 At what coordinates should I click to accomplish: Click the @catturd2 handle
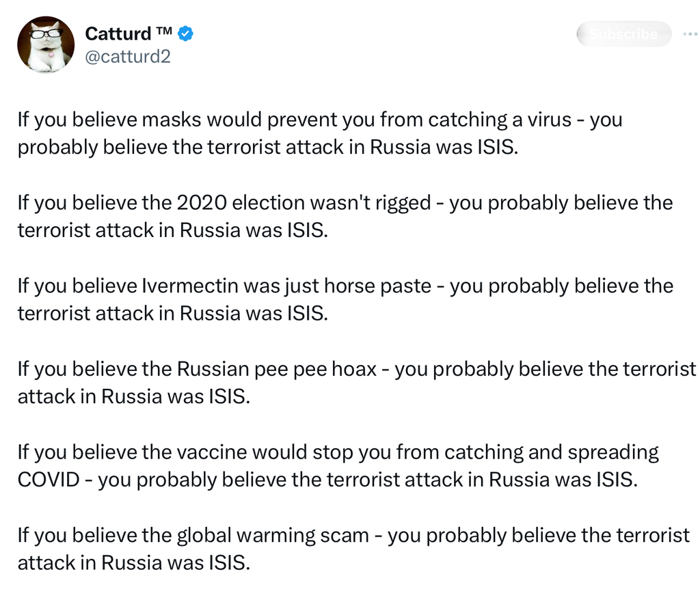point(127,56)
